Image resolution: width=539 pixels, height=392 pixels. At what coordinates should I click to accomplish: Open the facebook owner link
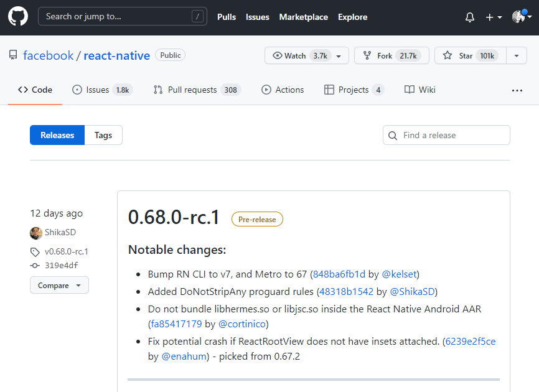[49, 55]
